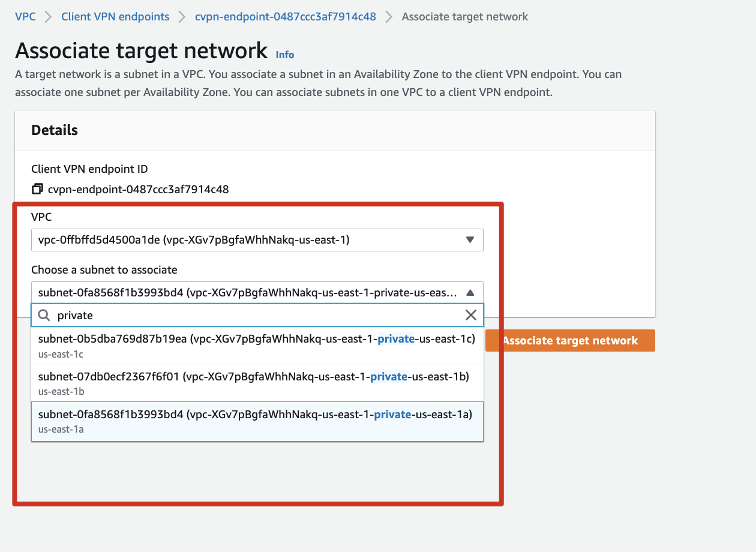Viewport: 756px width, 552px height.
Task: Open cvpn-endpoint-0487ccc3af7914c48 breadcrumb link
Action: [x=286, y=17]
